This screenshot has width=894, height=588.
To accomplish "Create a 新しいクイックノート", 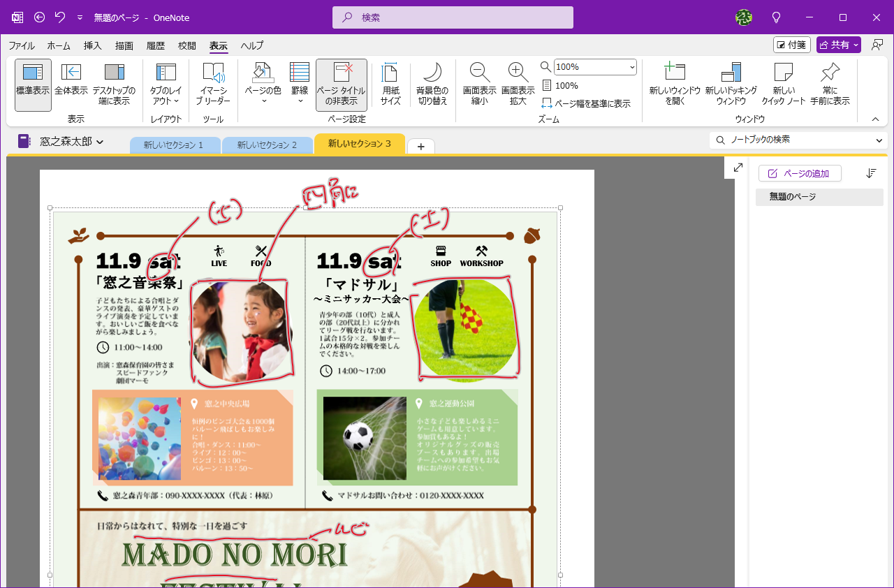I will [x=783, y=83].
